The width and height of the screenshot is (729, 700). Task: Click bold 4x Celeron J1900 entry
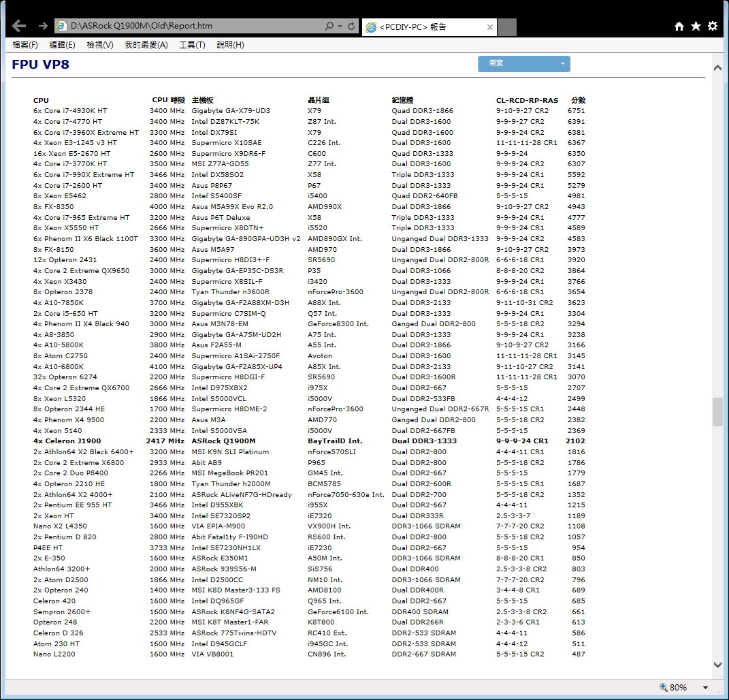pyautogui.click(x=67, y=441)
